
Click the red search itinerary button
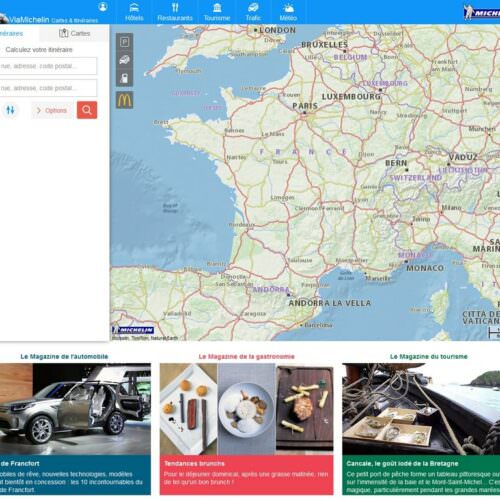(87, 110)
